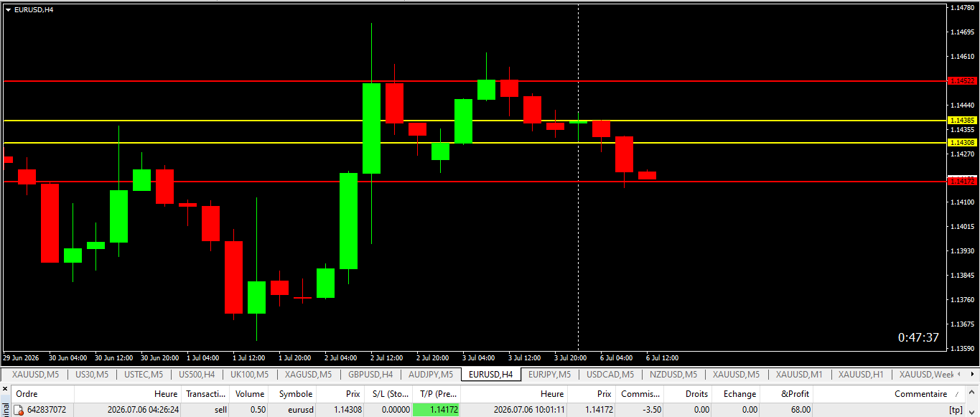Screen dimensions: 980x417
Task: Select the AUDJPY,M5 chart tab
Action: [x=431, y=374]
